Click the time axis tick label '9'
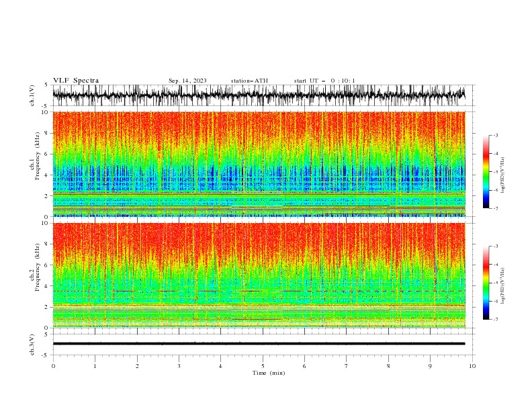This screenshot has width=532, height=411. pyautogui.click(x=430, y=366)
